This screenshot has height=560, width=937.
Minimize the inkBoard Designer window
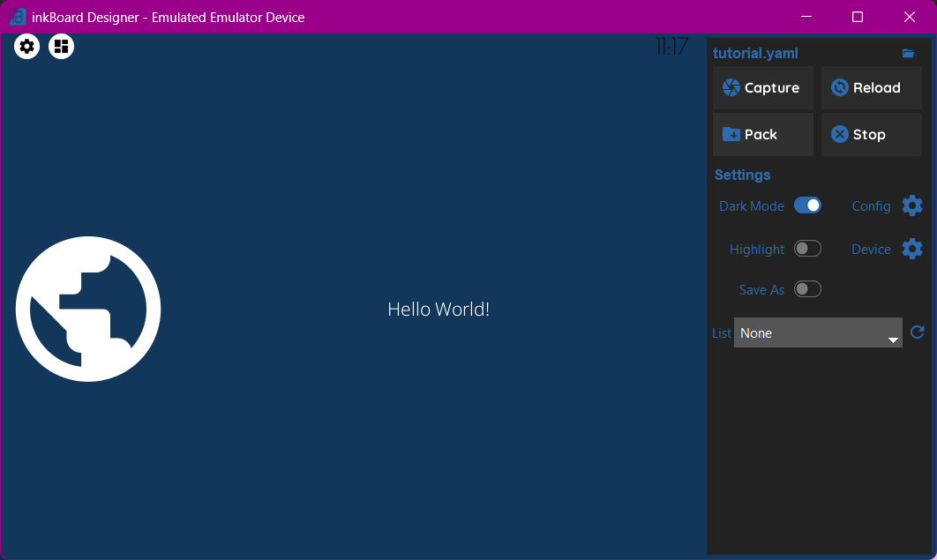[806, 17]
